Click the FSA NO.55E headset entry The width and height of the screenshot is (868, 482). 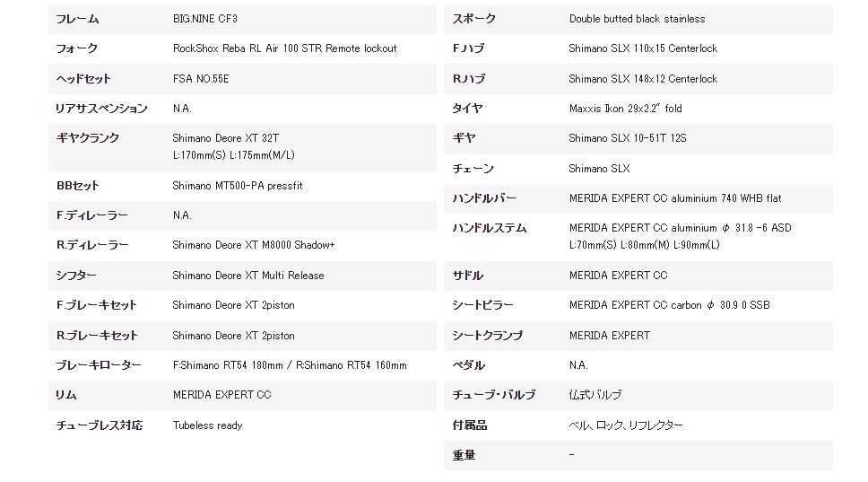point(200,79)
